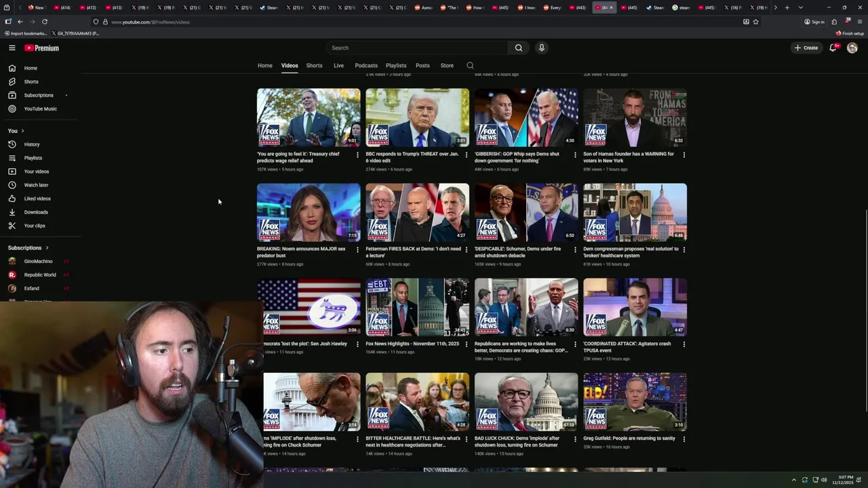Select the channel Videos tab
The image size is (868, 488).
(x=290, y=66)
